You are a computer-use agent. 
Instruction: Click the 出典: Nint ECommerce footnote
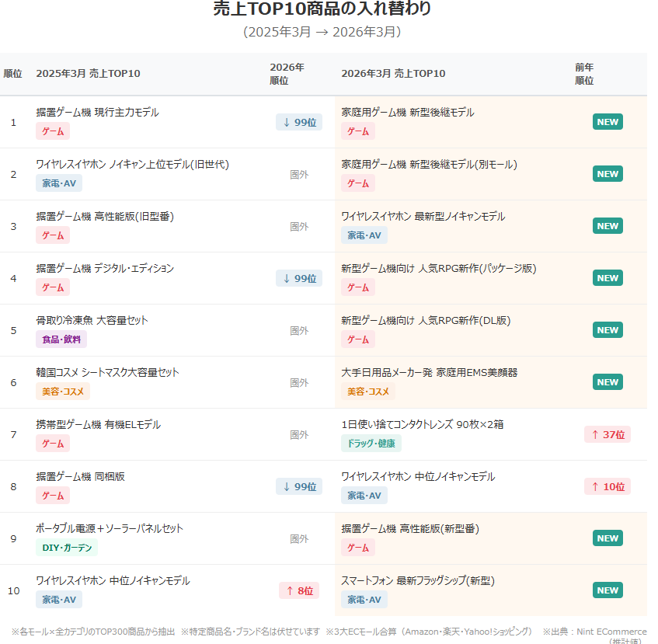595,631
